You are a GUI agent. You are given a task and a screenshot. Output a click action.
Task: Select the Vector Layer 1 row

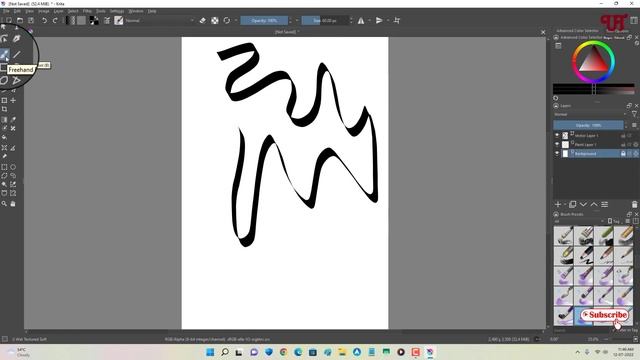pyautogui.click(x=596, y=135)
